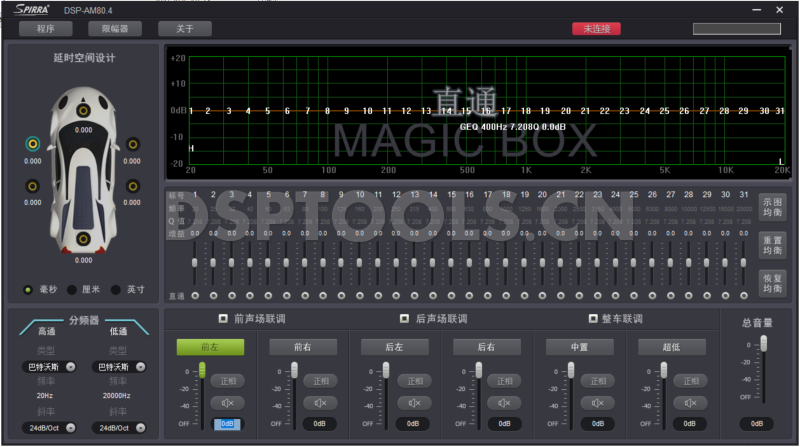
Task: Click the 未连接 connection status button
Action: pos(596,29)
